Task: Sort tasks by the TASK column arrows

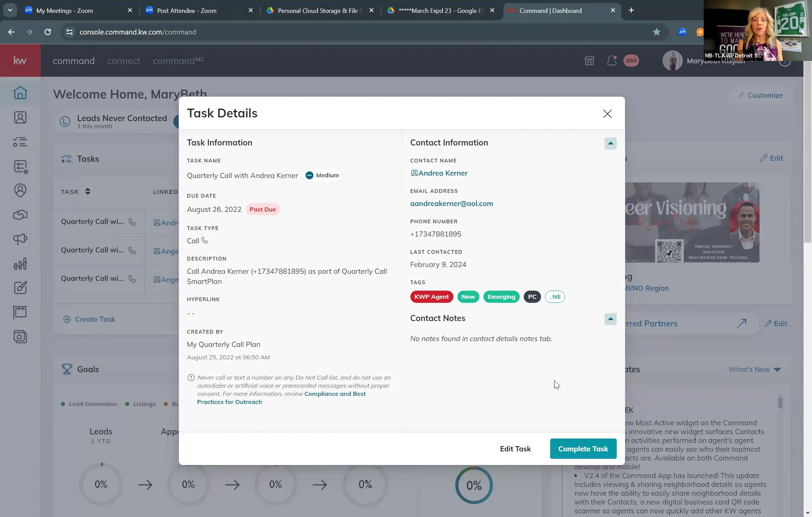Action: click(x=88, y=191)
